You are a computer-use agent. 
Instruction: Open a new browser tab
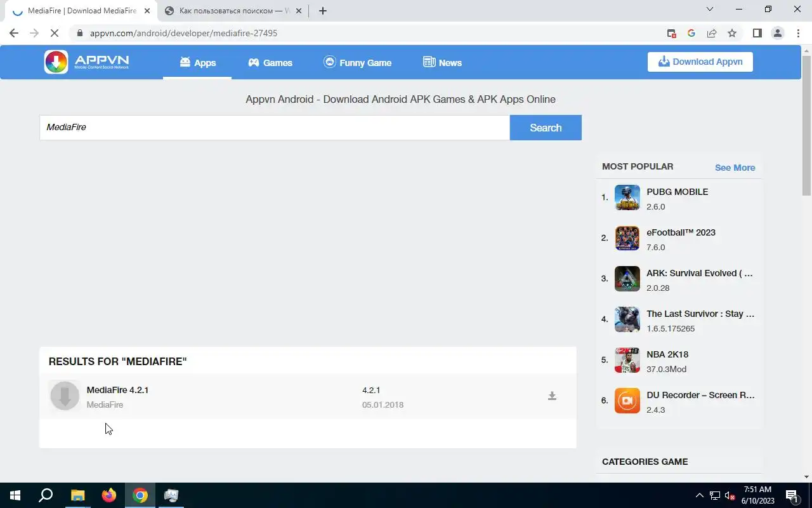[x=323, y=11]
